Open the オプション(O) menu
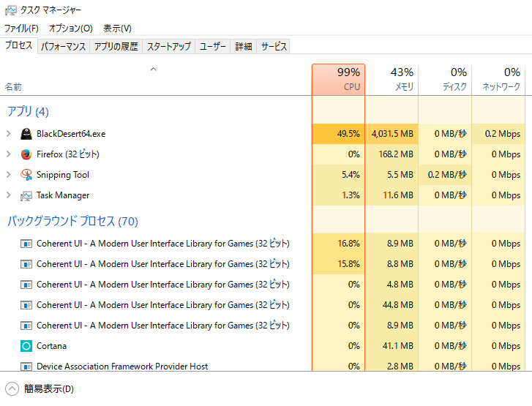The image size is (532, 406). pyautogui.click(x=70, y=28)
